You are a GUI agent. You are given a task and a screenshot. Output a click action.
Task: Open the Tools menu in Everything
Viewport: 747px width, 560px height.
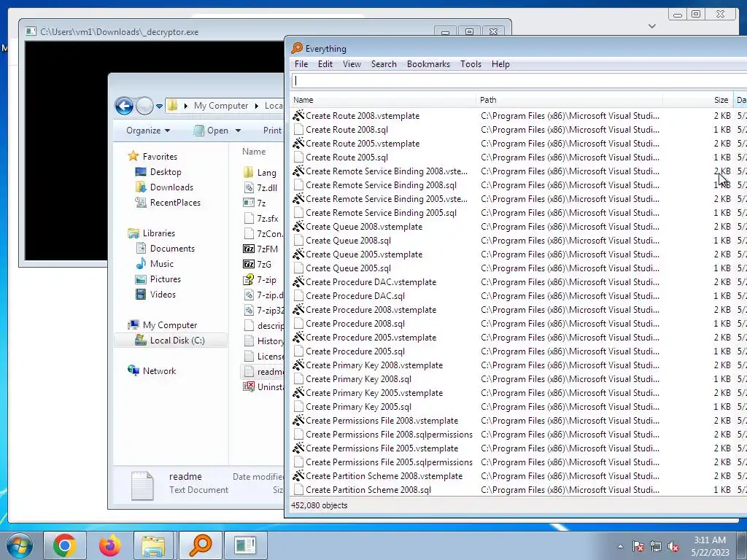471,64
